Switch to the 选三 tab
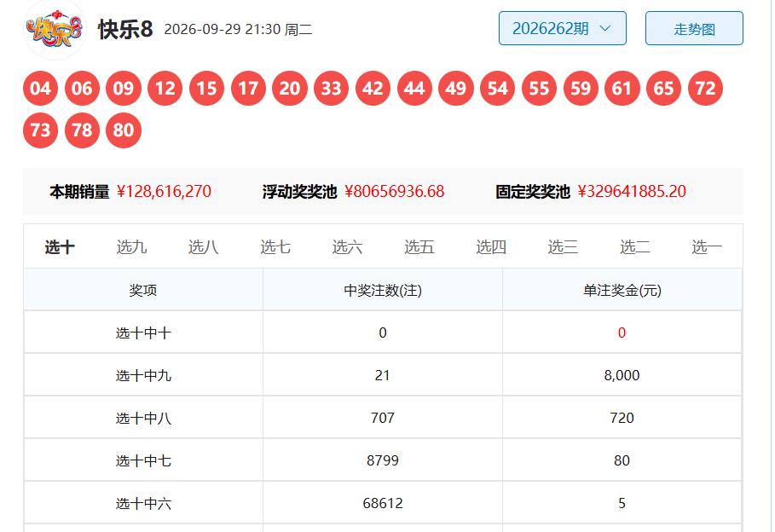 tap(563, 246)
